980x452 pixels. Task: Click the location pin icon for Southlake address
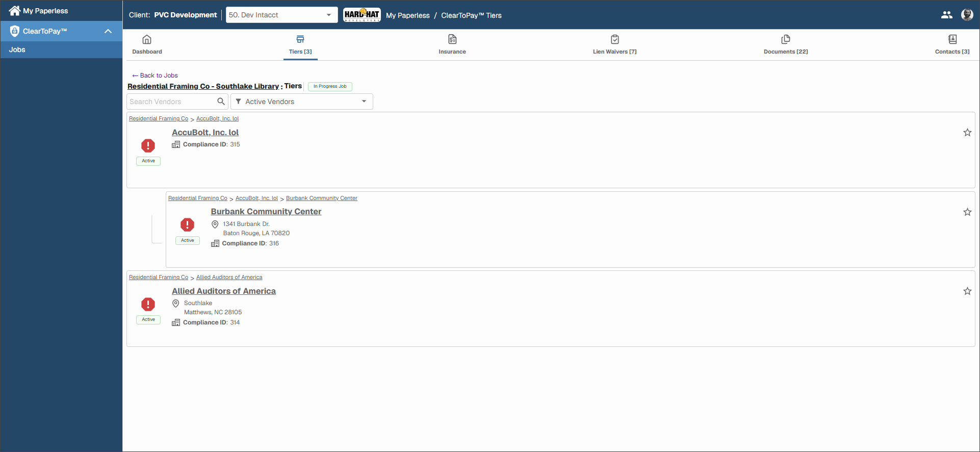click(x=176, y=303)
